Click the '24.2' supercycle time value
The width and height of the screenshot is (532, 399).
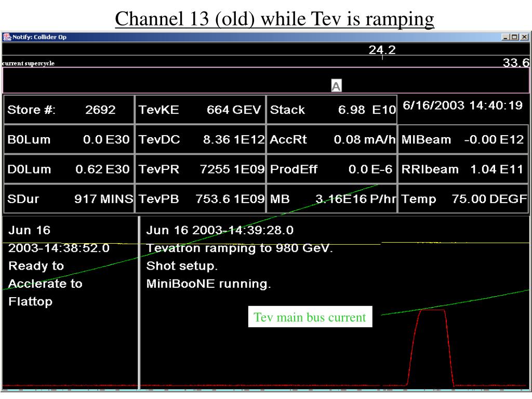click(x=382, y=50)
